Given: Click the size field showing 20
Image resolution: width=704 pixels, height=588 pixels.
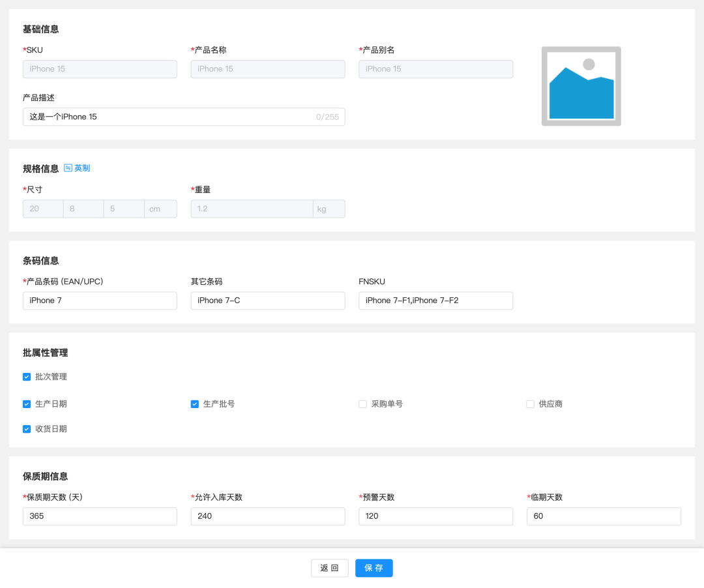Looking at the screenshot, I should pos(43,209).
